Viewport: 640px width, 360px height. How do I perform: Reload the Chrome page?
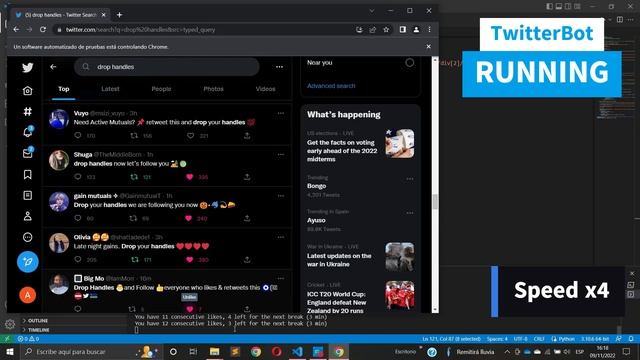point(43,29)
